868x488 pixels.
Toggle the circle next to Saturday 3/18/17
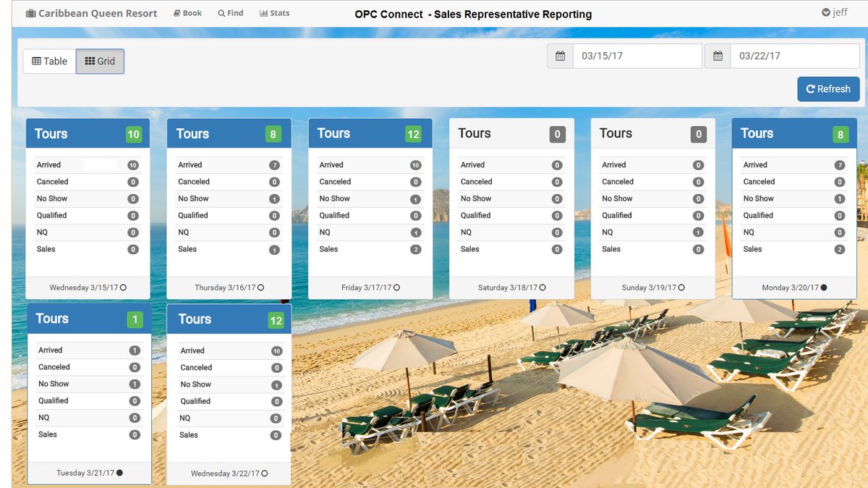543,287
